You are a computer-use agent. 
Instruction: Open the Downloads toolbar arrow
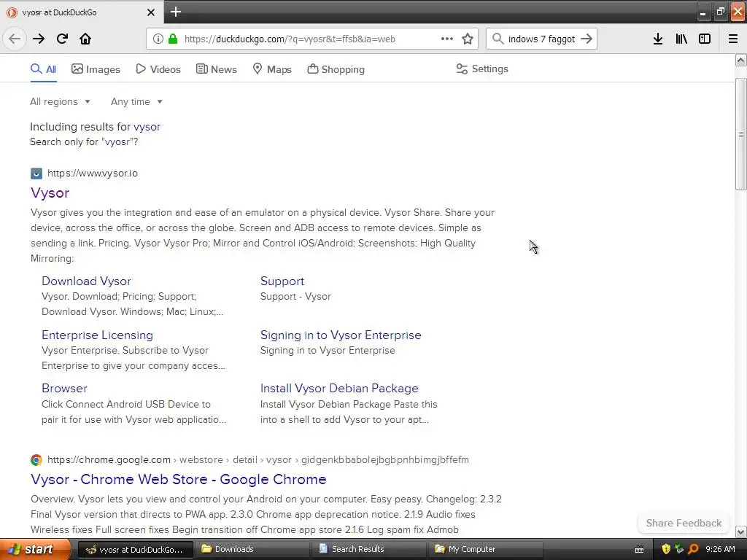[x=658, y=39]
